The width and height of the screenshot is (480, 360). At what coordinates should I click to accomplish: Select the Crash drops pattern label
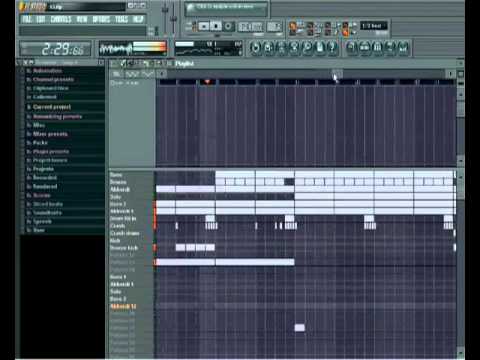pyautogui.click(x=125, y=233)
